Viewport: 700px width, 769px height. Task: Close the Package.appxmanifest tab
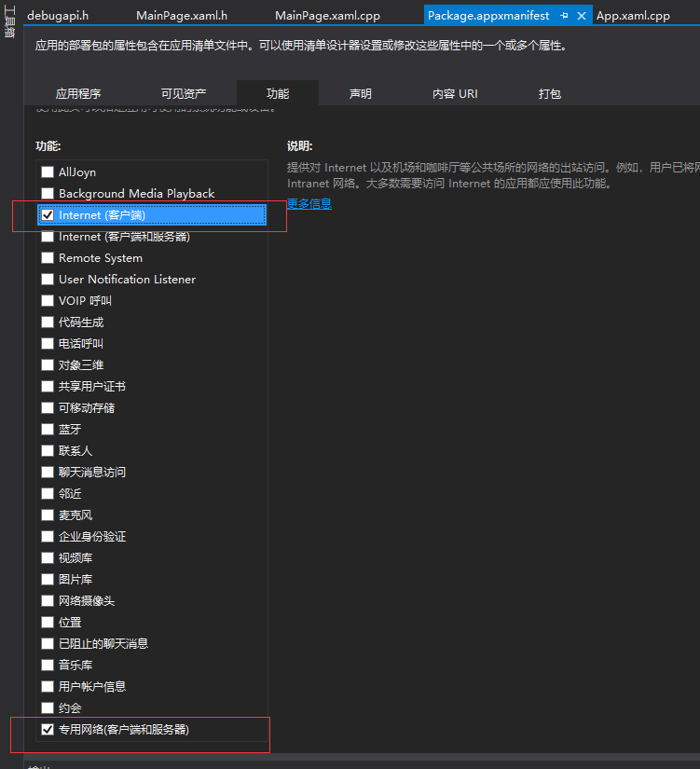click(582, 16)
